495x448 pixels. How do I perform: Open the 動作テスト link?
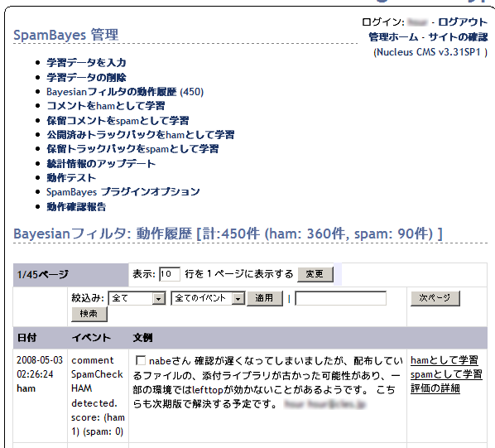tap(71, 178)
